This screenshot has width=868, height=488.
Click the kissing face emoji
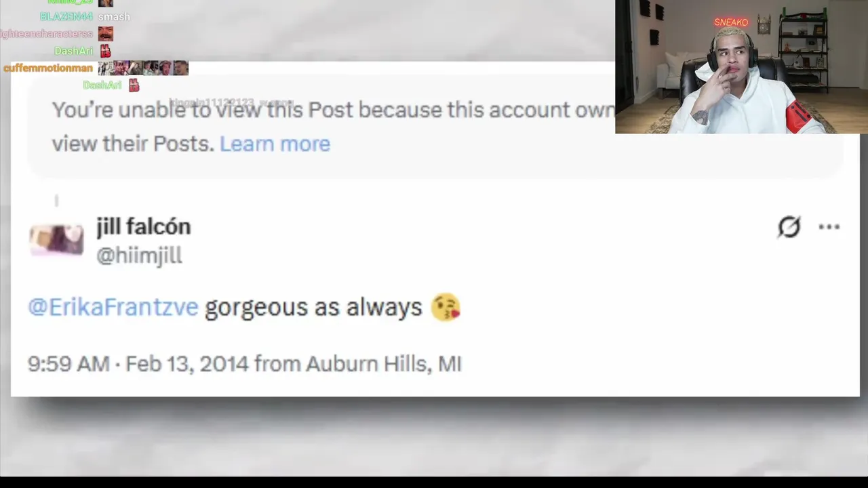click(446, 308)
